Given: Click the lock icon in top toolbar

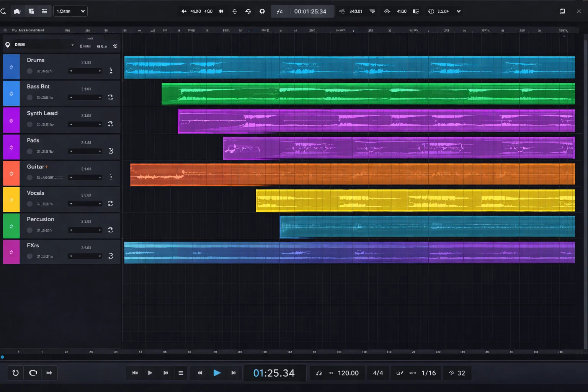Looking at the screenshot, I should [x=235, y=11].
